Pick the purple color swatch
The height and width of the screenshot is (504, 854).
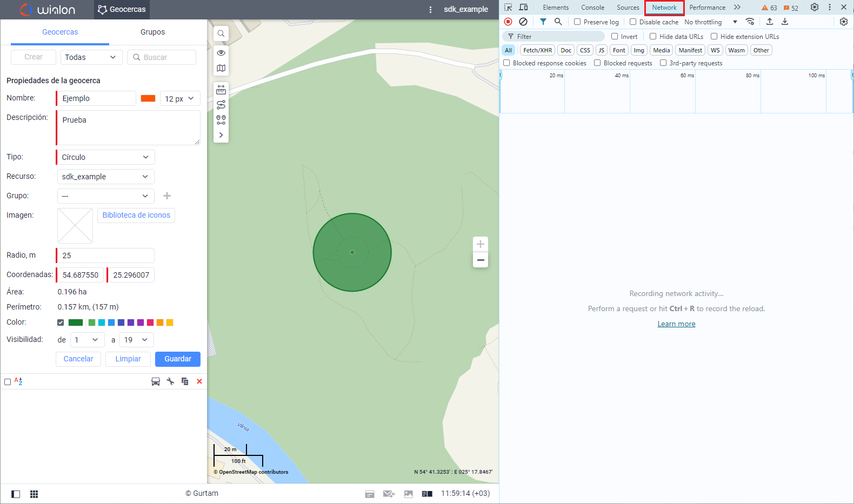(x=141, y=322)
